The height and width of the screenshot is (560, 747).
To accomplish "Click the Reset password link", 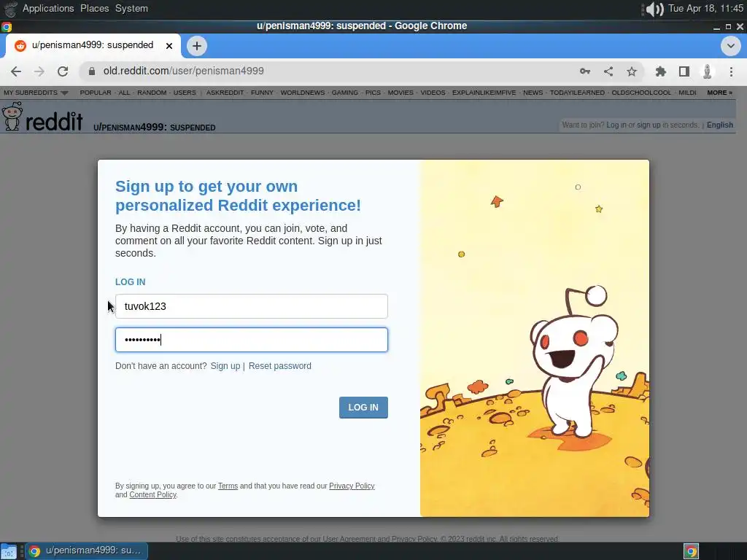I will click(x=279, y=366).
